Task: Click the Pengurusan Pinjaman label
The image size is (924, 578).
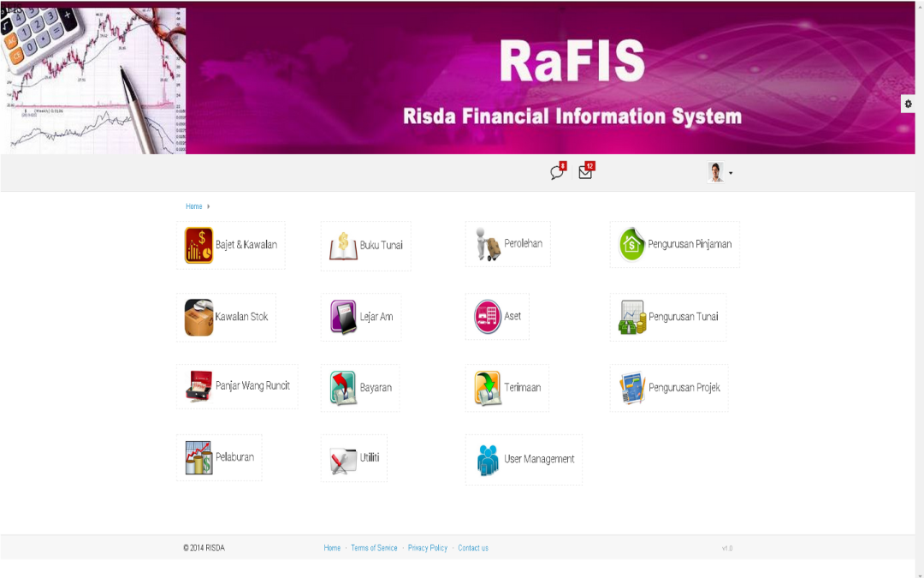Action: [x=690, y=244]
